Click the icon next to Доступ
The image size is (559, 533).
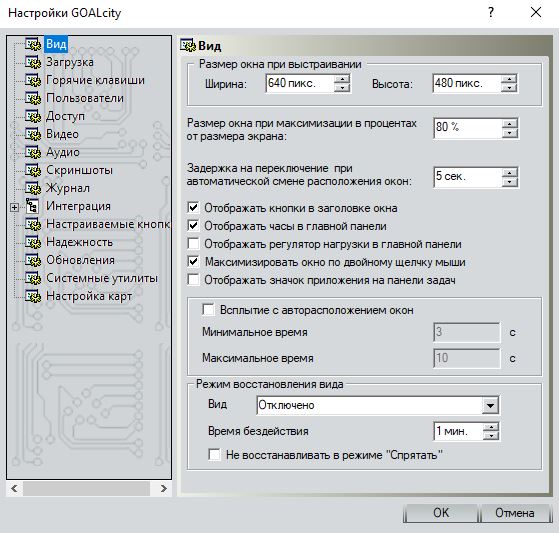pyautogui.click(x=33, y=116)
